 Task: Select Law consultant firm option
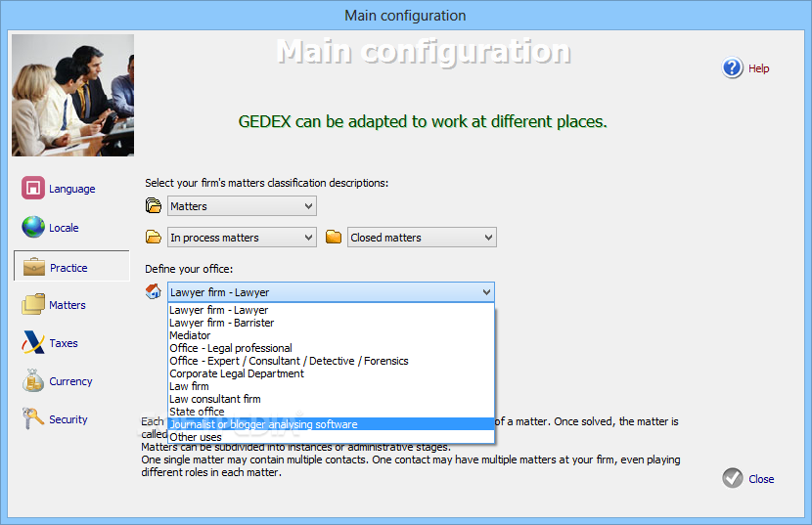click(332, 399)
